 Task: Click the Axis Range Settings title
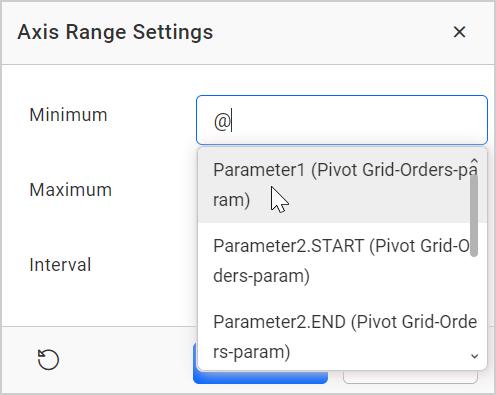(x=115, y=32)
